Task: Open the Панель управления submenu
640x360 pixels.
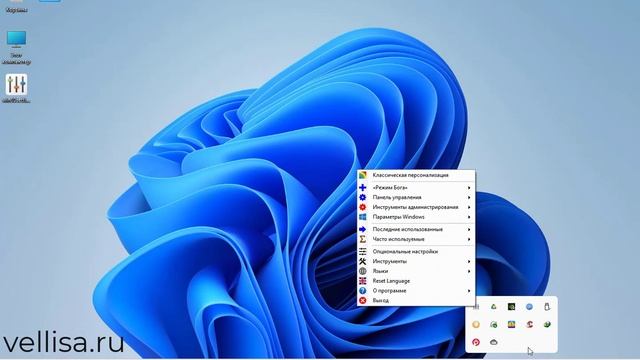Action: coord(416,197)
